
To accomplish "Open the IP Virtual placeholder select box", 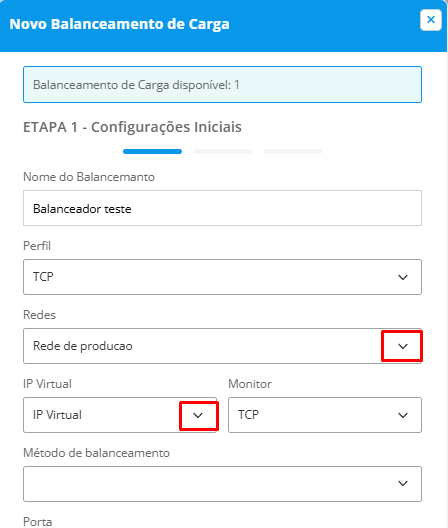I will coord(120,415).
